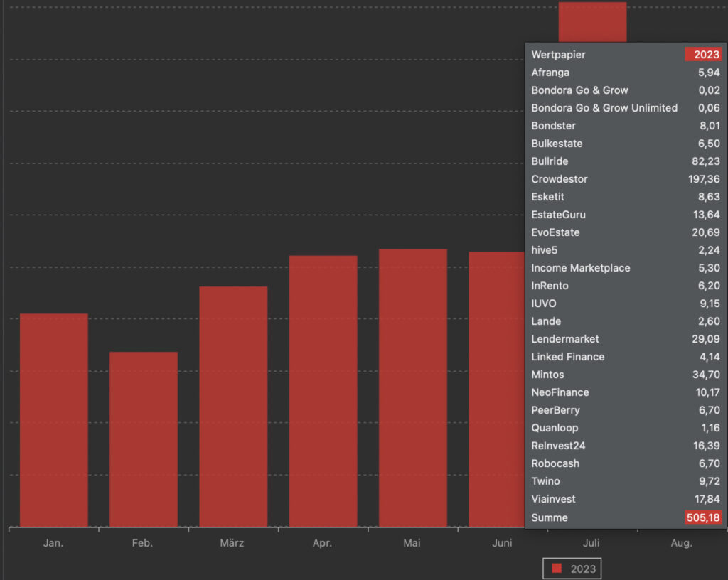Select the Quanloop row label

click(555, 428)
